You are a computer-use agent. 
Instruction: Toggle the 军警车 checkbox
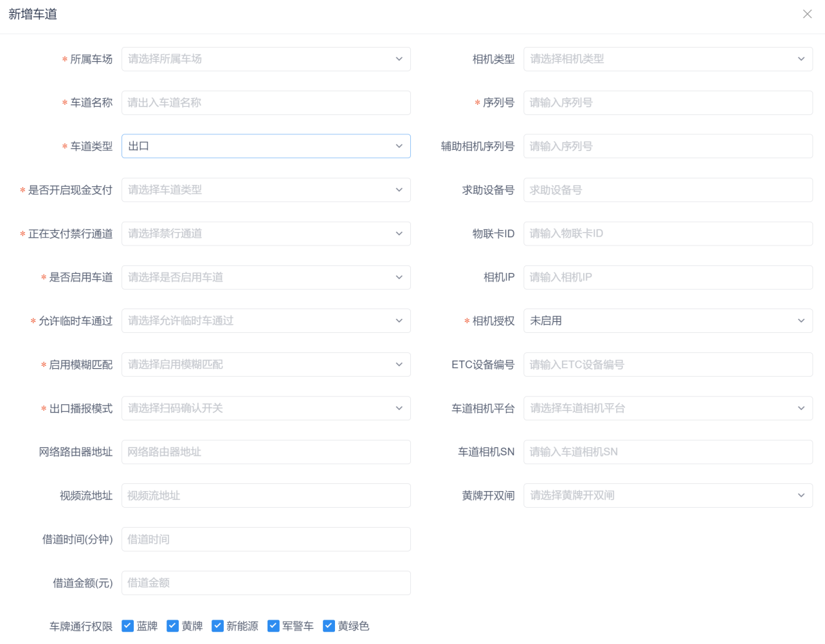coord(273,626)
